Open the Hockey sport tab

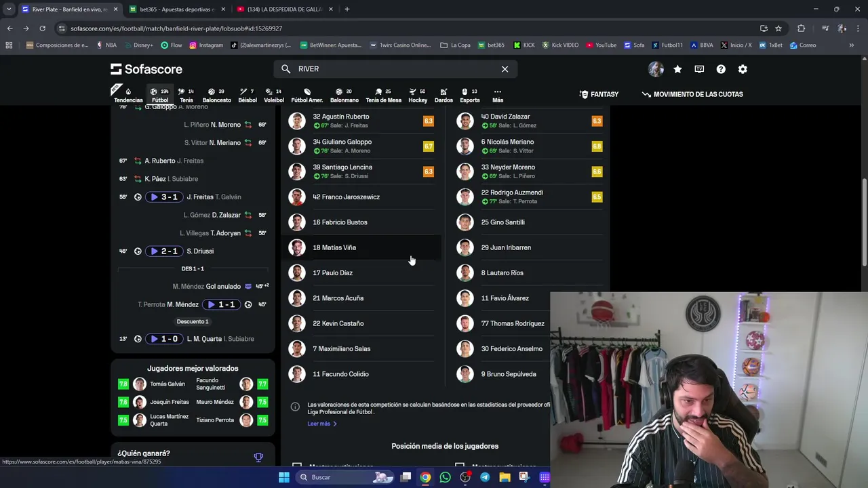point(418,95)
